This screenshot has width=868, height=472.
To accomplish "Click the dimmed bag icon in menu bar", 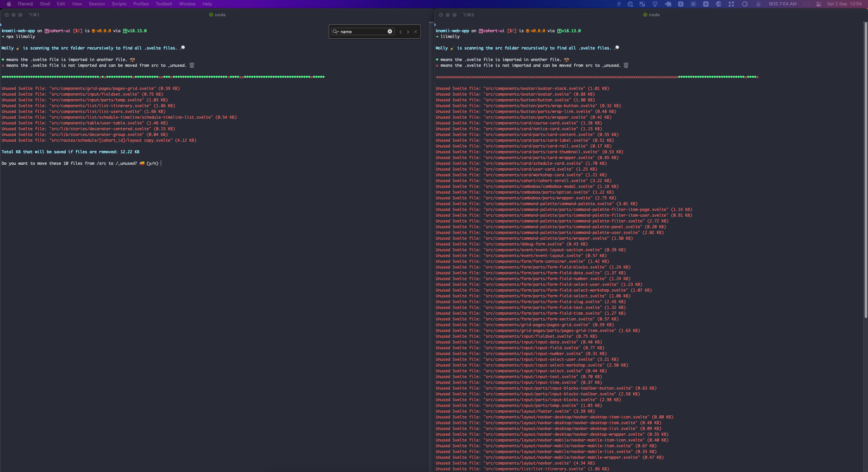I will (x=758, y=4).
